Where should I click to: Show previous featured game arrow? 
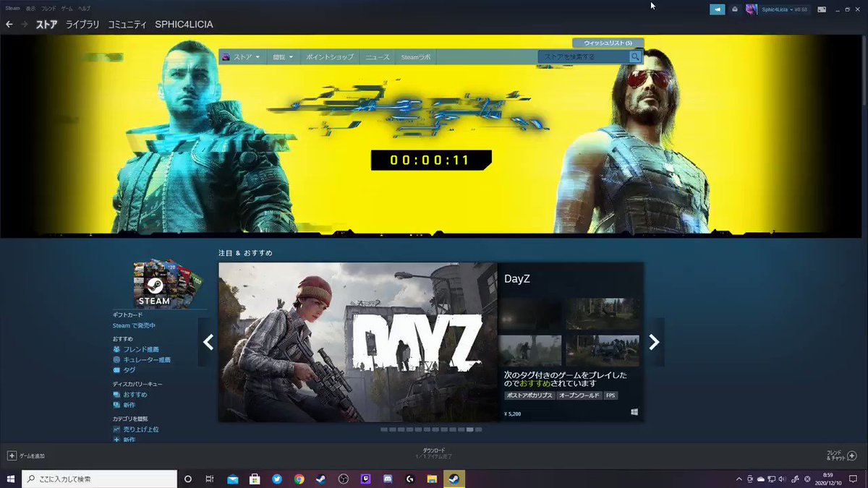(x=208, y=342)
